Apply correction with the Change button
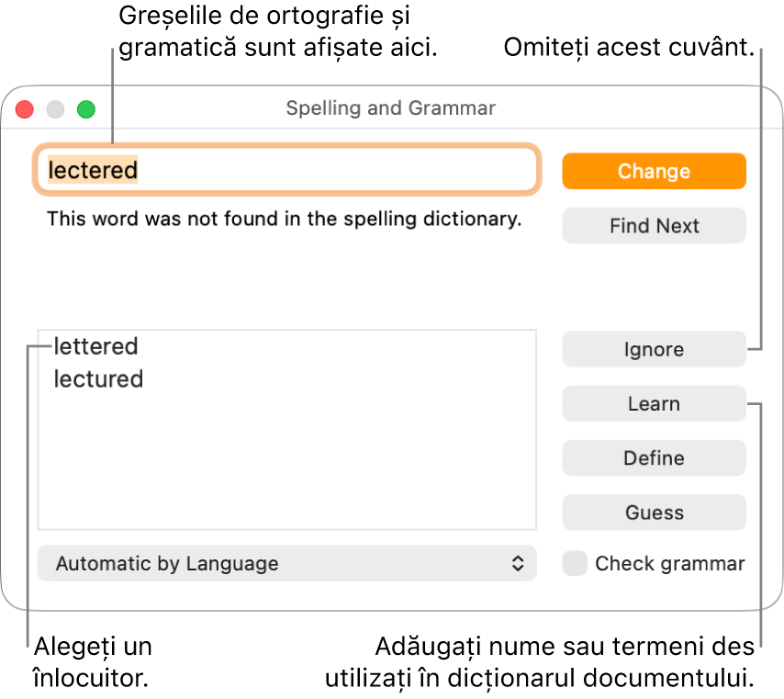Viewport: 784px width, 699px height. (x=654, y=171)
